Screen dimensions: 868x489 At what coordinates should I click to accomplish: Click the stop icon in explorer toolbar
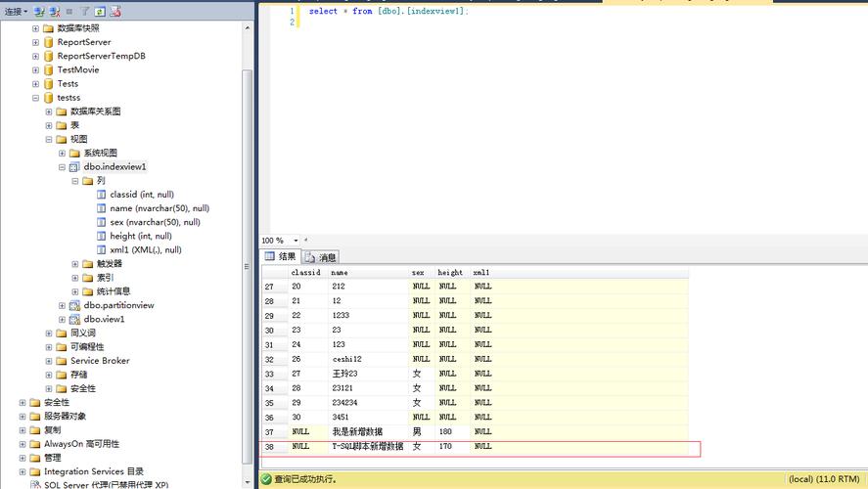click(x=69, y=11)
